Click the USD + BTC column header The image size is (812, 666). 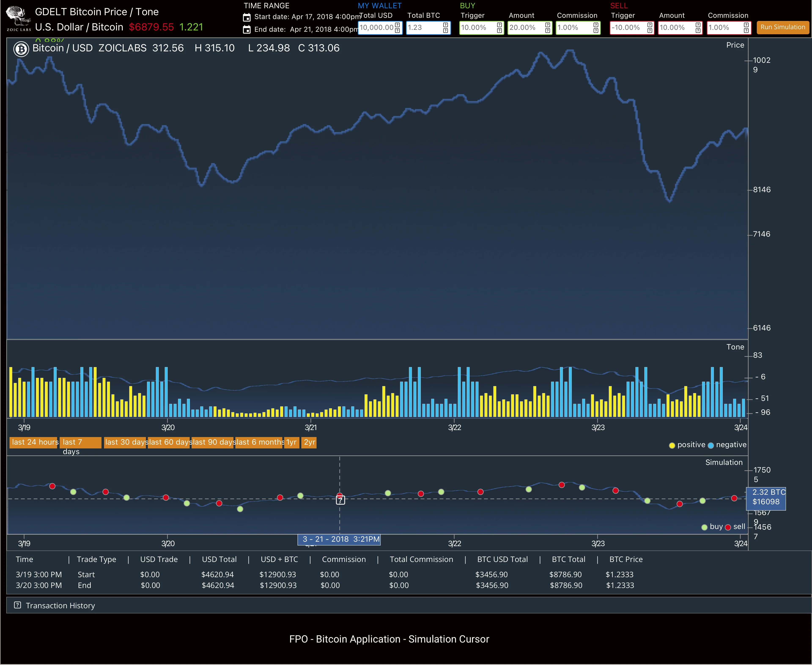tap(279, 559)
